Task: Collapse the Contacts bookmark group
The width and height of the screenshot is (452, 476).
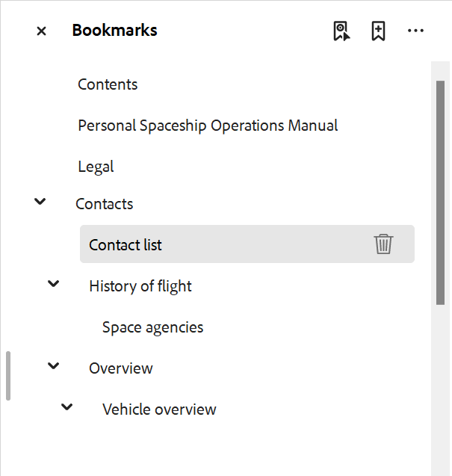Action: click(x=40, y=202)
